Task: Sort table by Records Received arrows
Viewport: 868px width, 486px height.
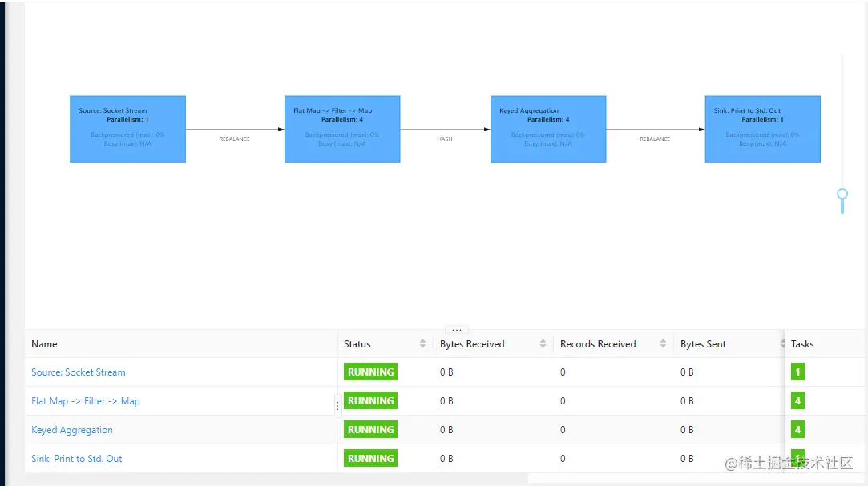Action: 663,344
